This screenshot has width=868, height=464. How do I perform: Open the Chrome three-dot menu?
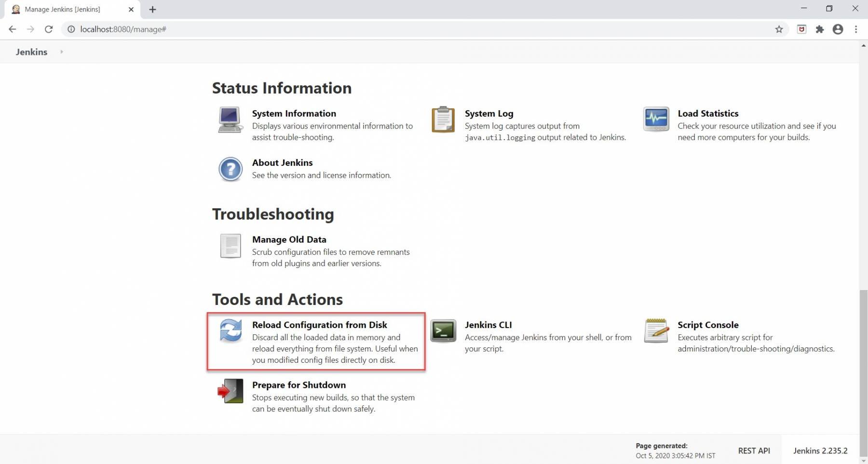click(856, 29)
